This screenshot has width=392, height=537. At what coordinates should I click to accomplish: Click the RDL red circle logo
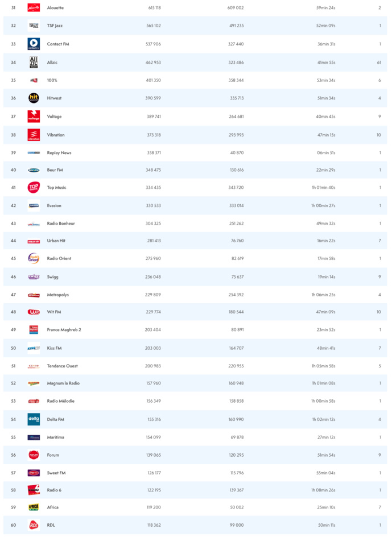pos(34,525)
